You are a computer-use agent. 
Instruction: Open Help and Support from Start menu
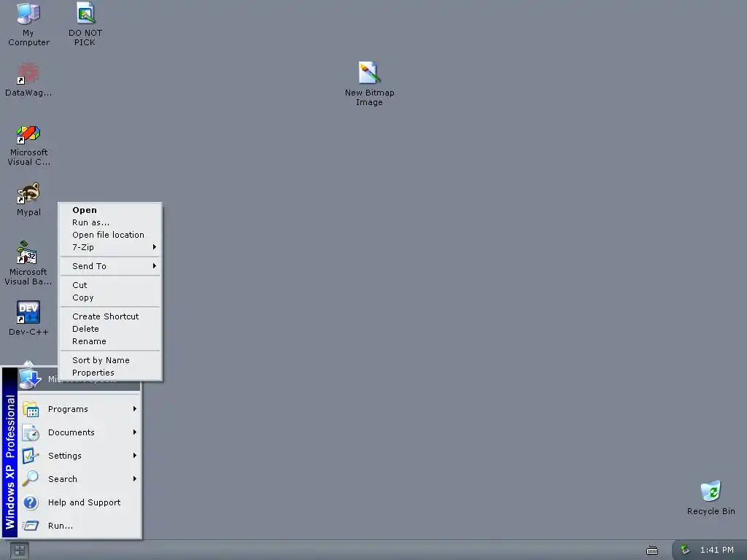pyautogui.click(x=80, y=502)
